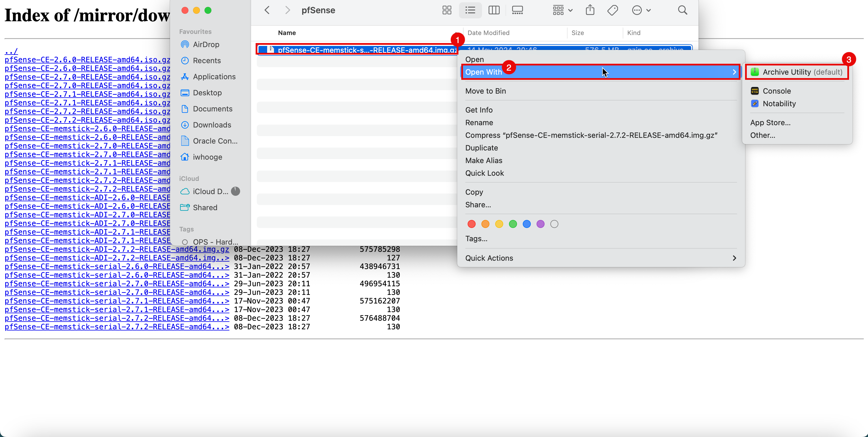Open AirDrop in the sidebar

tap(206, 45)
